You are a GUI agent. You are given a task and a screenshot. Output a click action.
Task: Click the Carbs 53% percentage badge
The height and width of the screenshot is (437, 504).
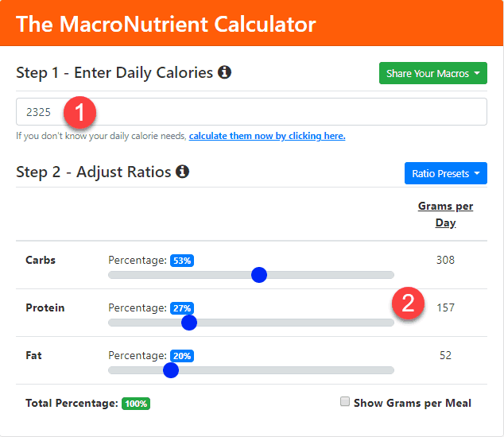tap(182, 260)
